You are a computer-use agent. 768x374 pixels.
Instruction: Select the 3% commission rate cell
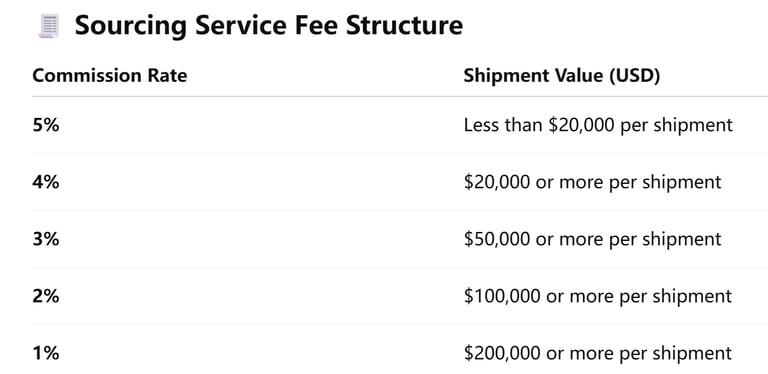pyautogui.click(x=46, y=239)
